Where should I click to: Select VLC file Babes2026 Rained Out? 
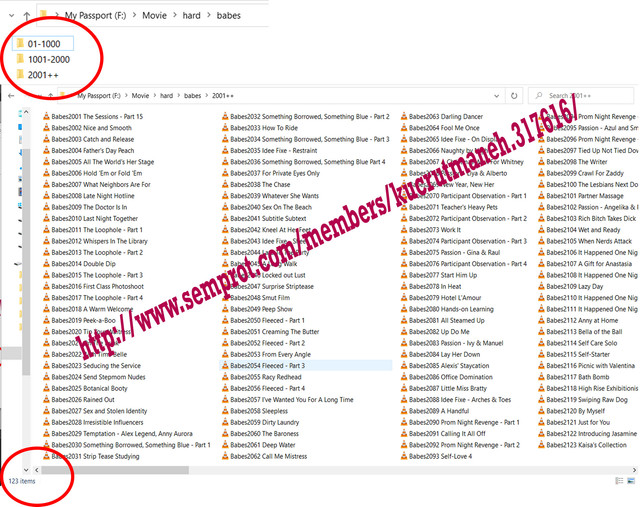pyautogui.click(x=79, y=400)
